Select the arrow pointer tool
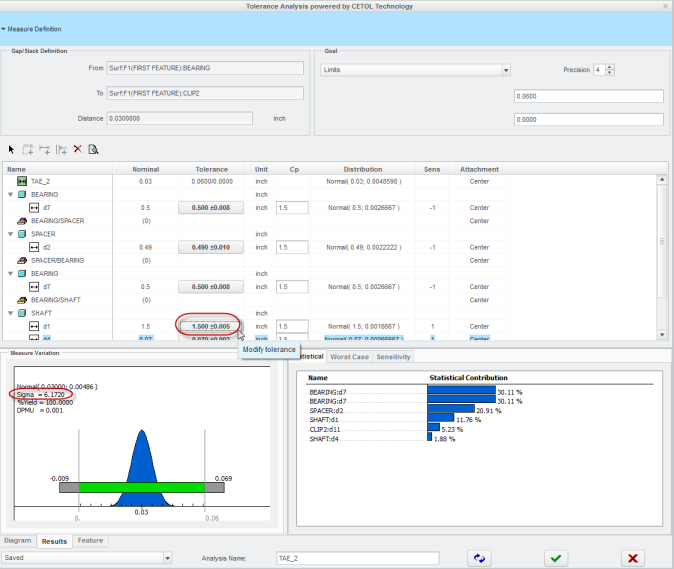Image resolution: width=674 pixels, height=569 pixels. coord(12,149)
